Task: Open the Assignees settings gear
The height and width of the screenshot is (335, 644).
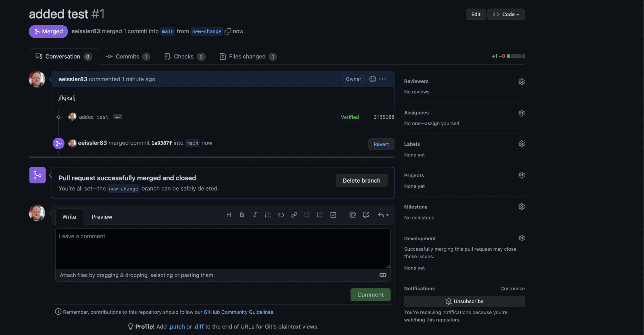Action: coord(521,113)
